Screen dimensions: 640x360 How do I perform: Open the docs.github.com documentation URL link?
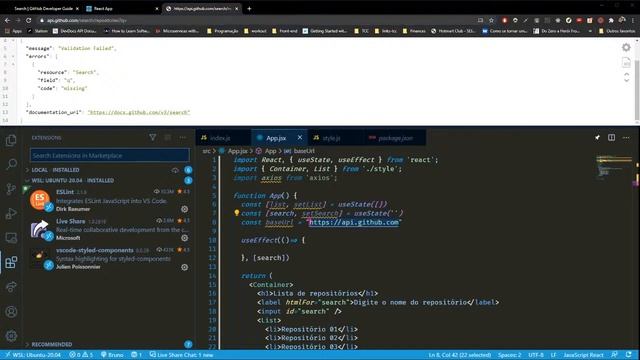pyautogui.click(x=139, y=112)
